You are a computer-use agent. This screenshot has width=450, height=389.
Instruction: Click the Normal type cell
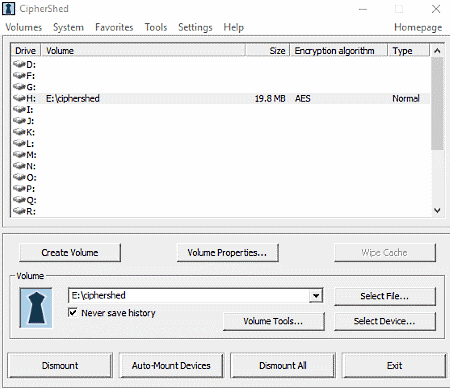coord(406,98)
